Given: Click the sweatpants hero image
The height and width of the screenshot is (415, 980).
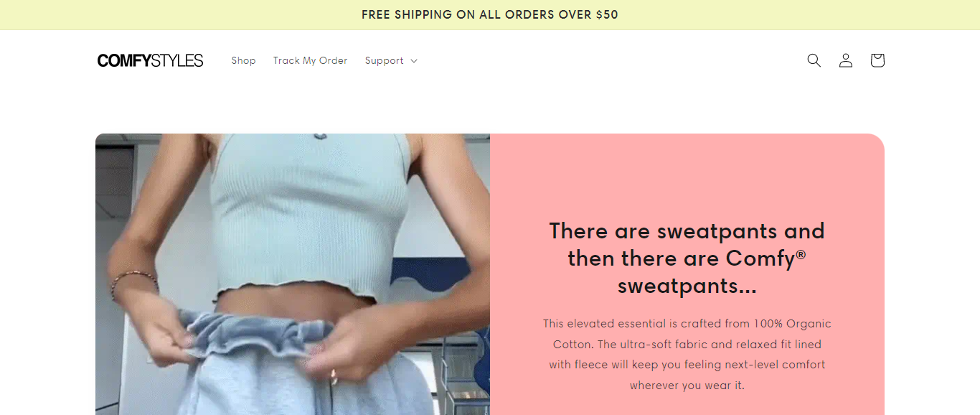Looking at the screenshot, I should (x=293, y=274).
